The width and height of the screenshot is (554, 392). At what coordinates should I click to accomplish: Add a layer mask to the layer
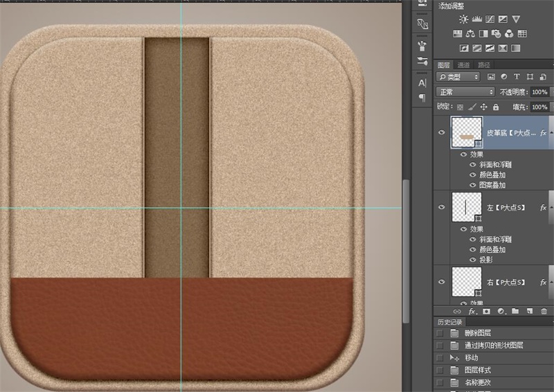tap(487, 312)
